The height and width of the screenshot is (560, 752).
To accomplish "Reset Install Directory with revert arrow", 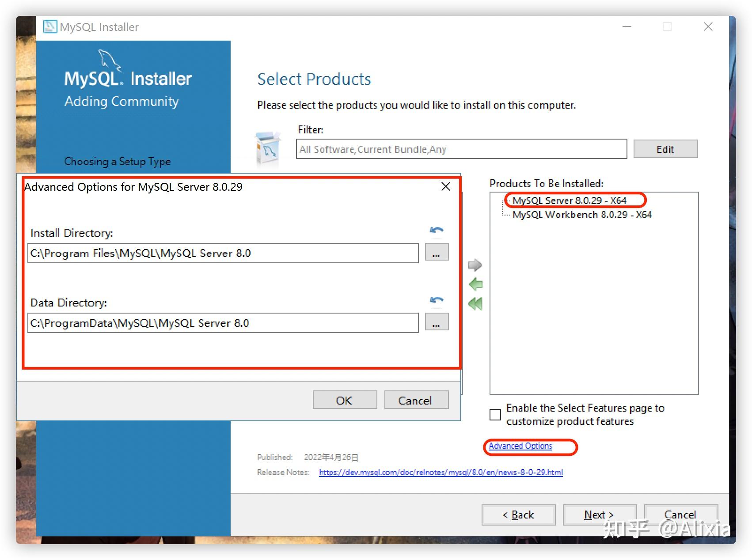I will click(437, 230).
